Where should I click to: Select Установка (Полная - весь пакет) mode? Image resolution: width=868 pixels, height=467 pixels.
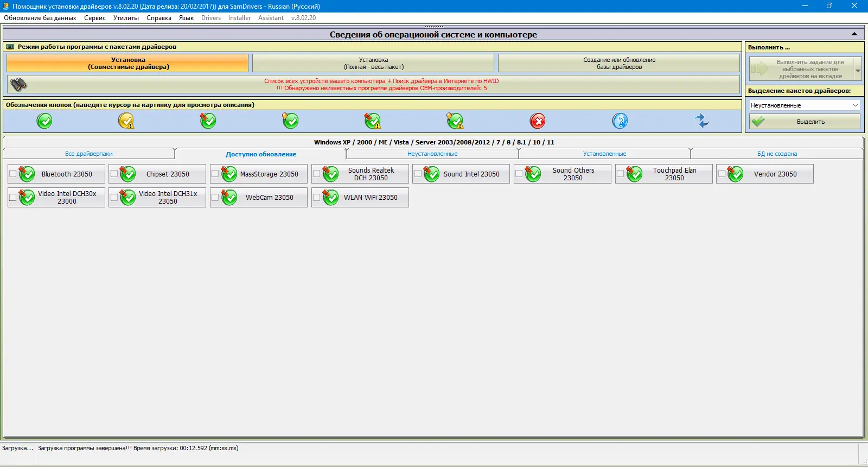373,63
